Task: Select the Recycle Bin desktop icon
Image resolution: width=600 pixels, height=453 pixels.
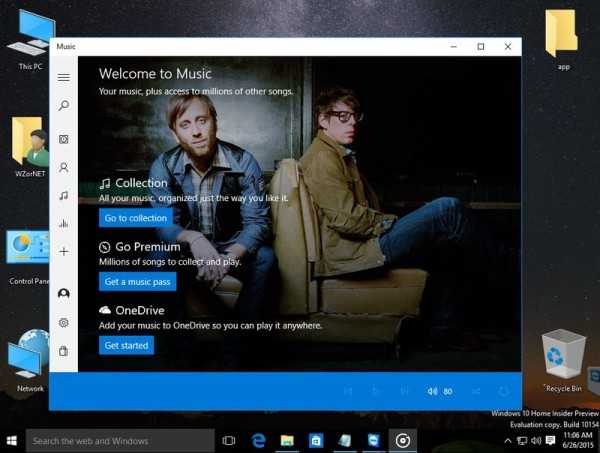Action: (563, 361)
